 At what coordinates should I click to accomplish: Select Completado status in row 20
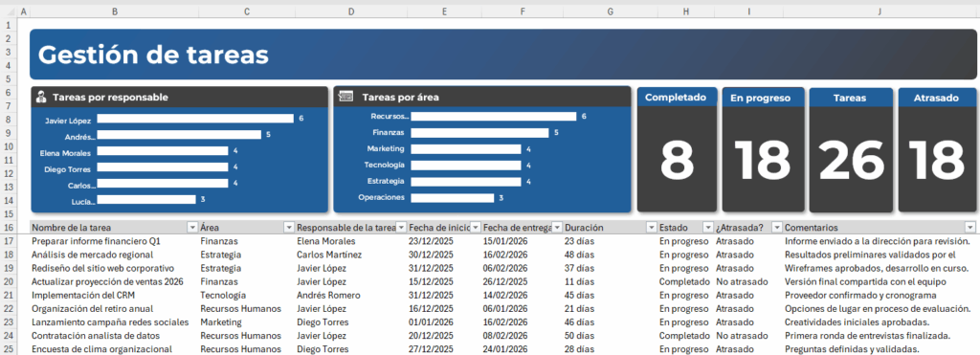pos(685,282)
